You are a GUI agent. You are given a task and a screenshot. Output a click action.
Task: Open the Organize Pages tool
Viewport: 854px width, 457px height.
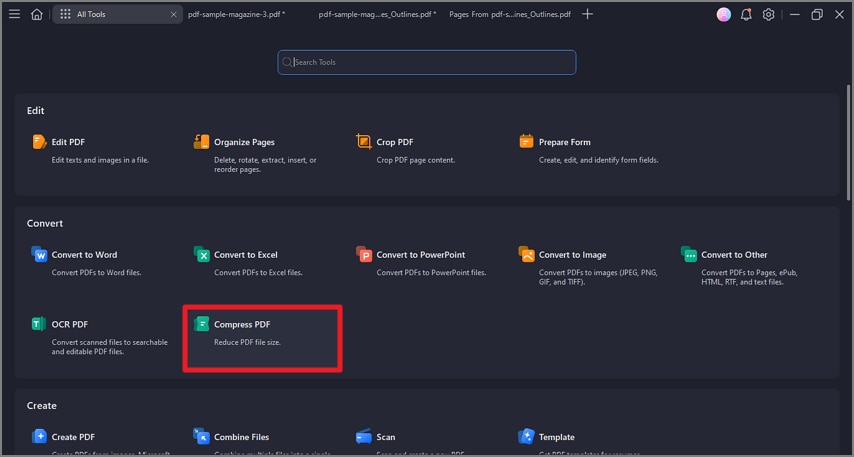(x=243, y=142)
